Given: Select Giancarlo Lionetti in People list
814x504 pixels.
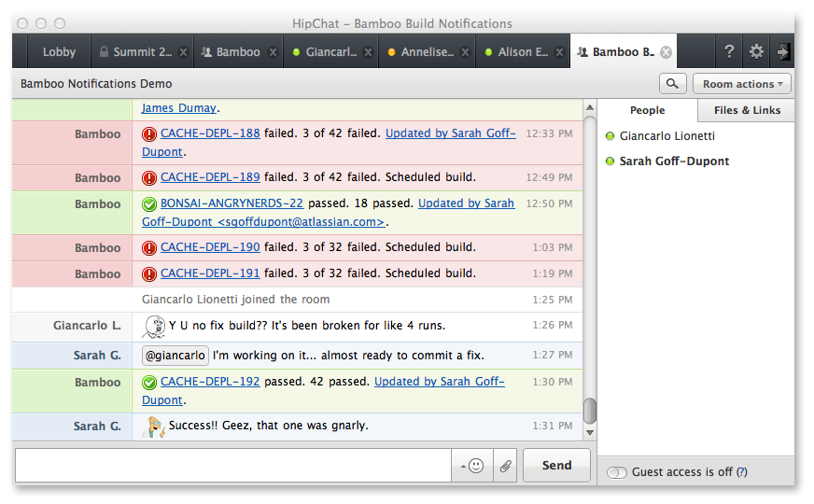Looking at the screenshot, I should 667,136.
